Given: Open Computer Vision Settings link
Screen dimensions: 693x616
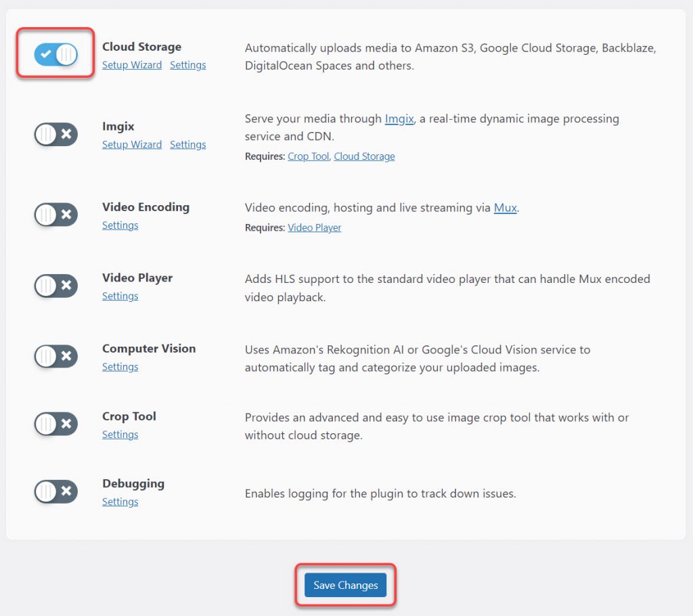Looking at the screenshot, I should click(120, 367).
